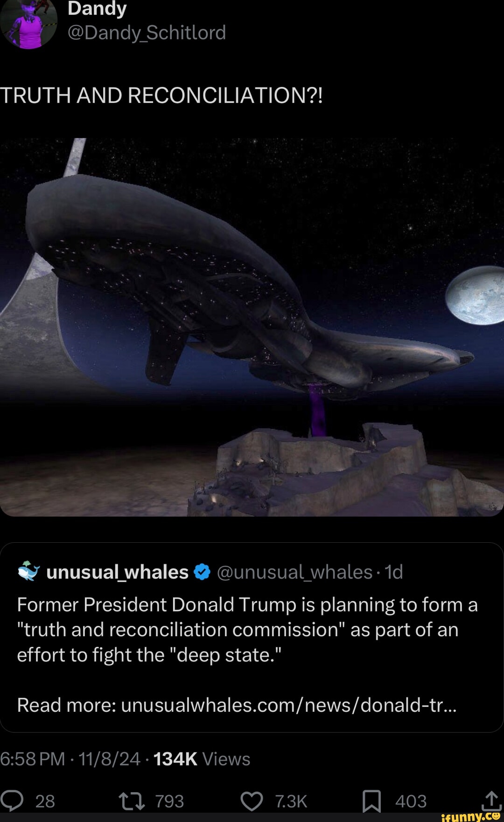The width and height of the screenshot is (504, 822).
Task: Open the reply comment icon
Action: click(12, 801)
